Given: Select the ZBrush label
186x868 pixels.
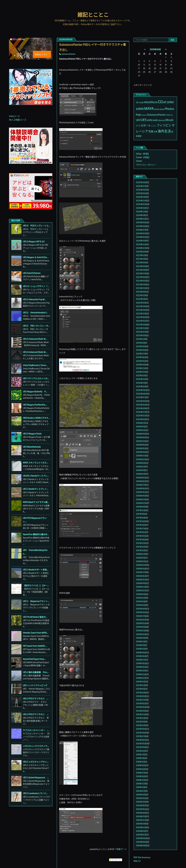Looking at the screenshot, I should (169, 120).
